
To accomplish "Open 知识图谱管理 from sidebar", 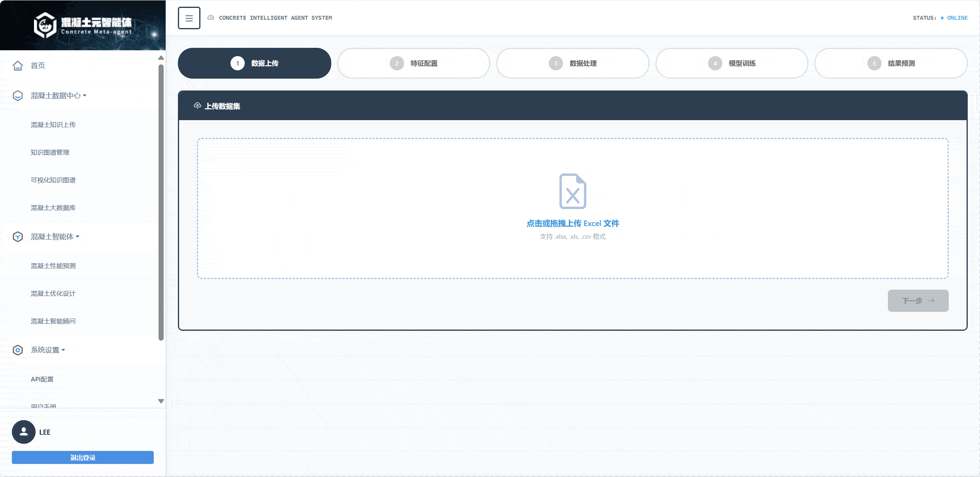I will [50, 153].
